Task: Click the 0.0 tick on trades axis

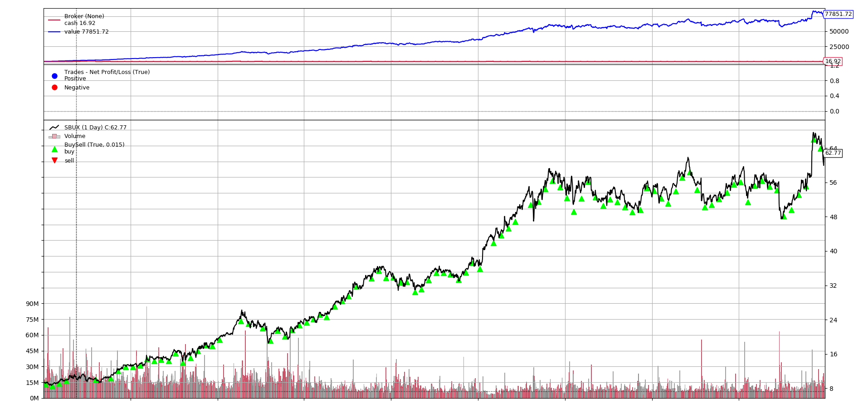Action: click(834, 111)
